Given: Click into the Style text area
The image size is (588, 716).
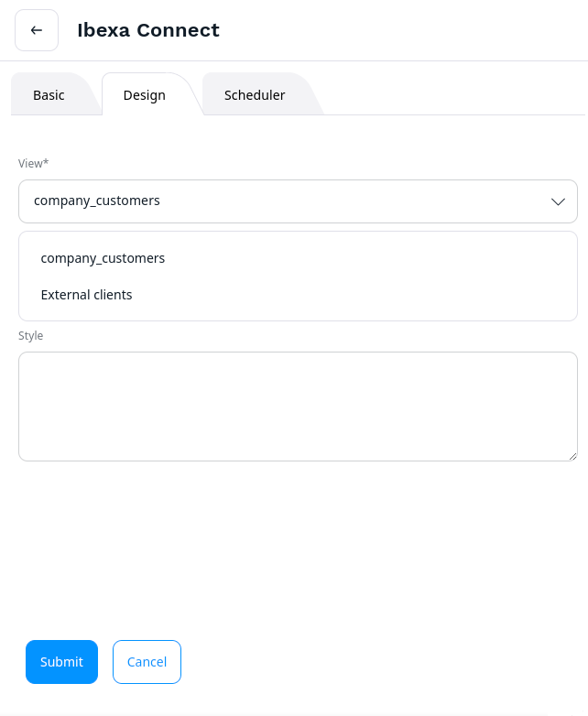Looking at the screenshot, I should [298, 406].
